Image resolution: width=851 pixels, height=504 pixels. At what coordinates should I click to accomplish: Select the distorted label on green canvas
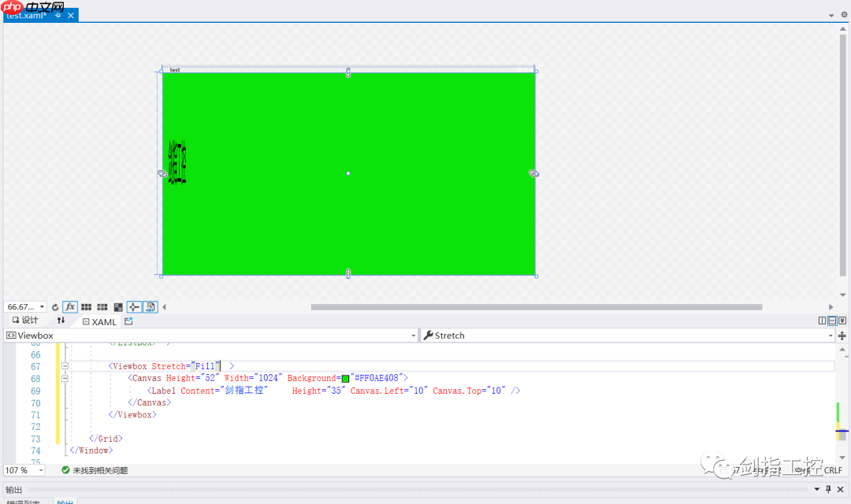point(177,162)
